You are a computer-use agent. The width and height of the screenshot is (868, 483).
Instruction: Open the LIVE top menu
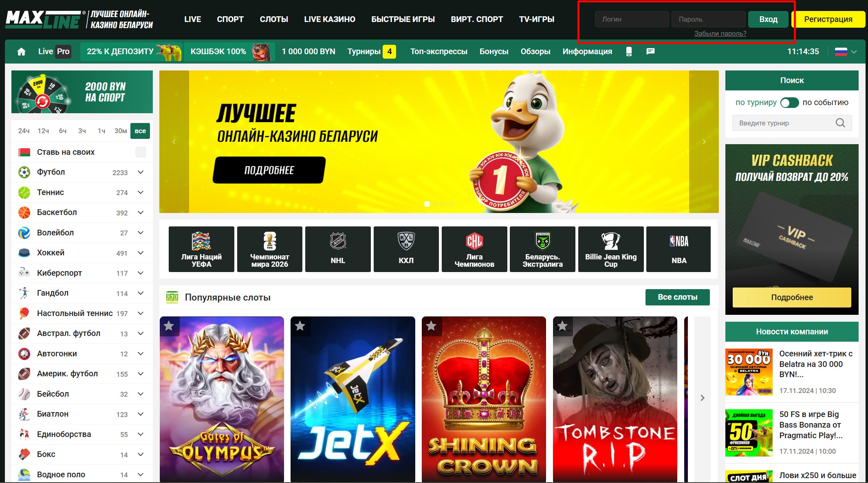click(192, 19)
